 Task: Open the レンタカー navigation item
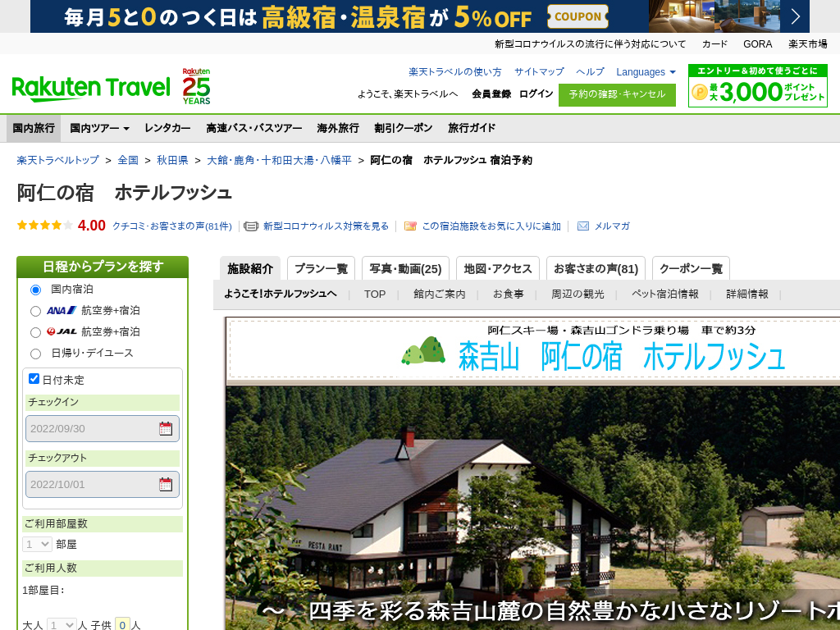tap(167, 128)
